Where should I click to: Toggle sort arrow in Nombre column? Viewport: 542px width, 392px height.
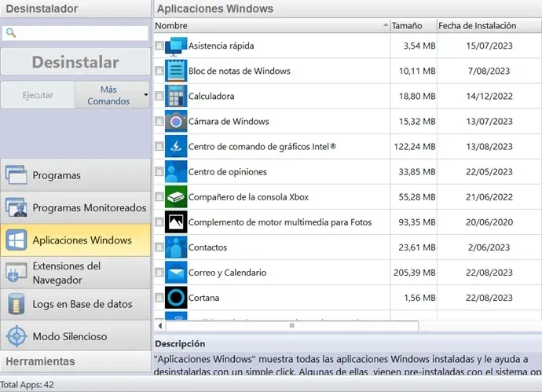pos(386,25)
